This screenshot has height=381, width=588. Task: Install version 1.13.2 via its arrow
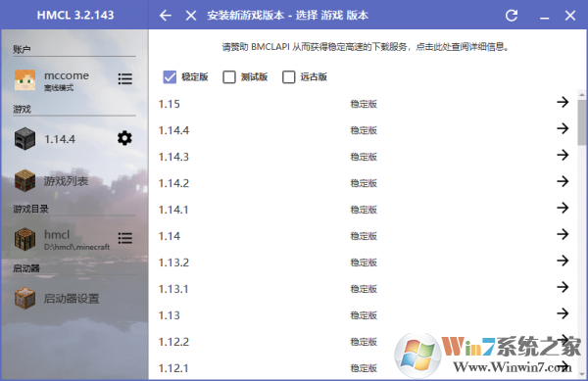coord(563,261)
